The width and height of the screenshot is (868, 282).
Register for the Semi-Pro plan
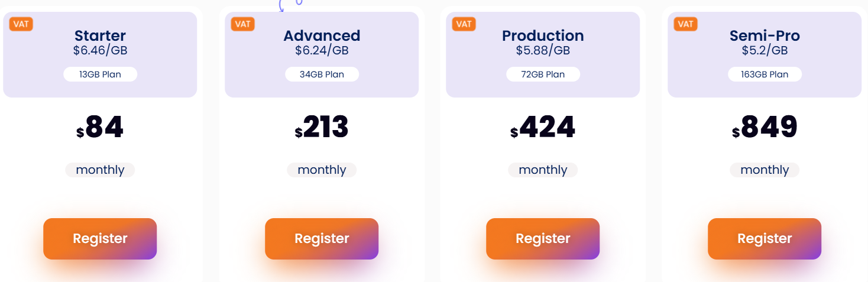tap(765, 239)
